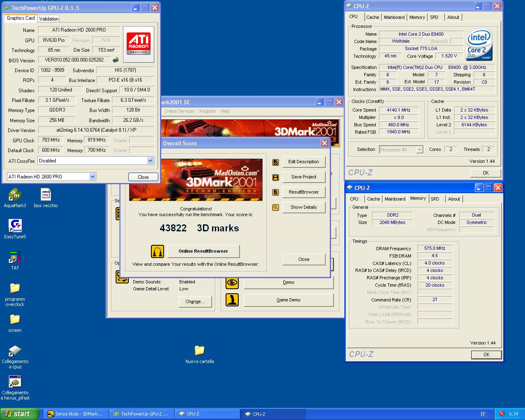Image resolution: width=525 pixels, height=420 pixels.
Task: Open the Online Services menu in 3DMark
Action: (x=180, y=111)
